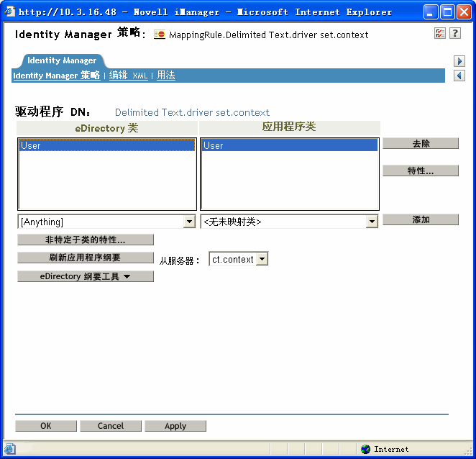Click the 应用程序类 column header
Image resolution: width=476 pixels, height=459 pixels.
(289, 128)
